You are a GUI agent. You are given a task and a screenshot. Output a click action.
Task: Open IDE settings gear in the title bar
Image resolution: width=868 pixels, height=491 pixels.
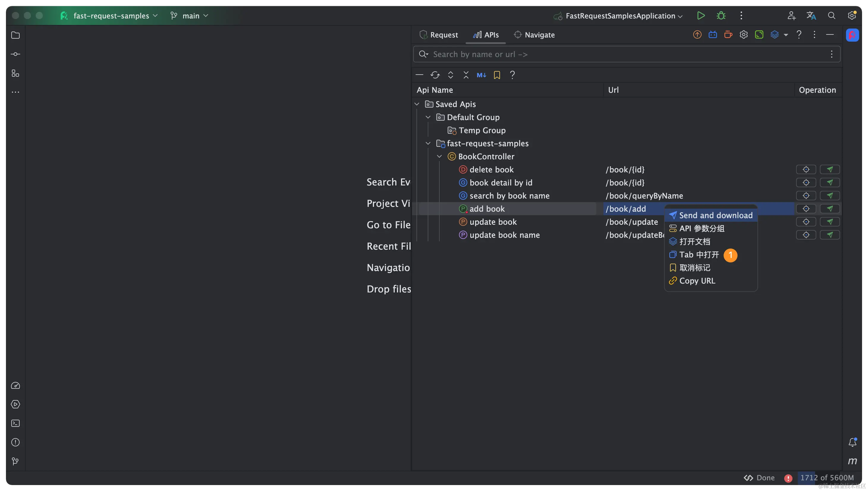852,15
